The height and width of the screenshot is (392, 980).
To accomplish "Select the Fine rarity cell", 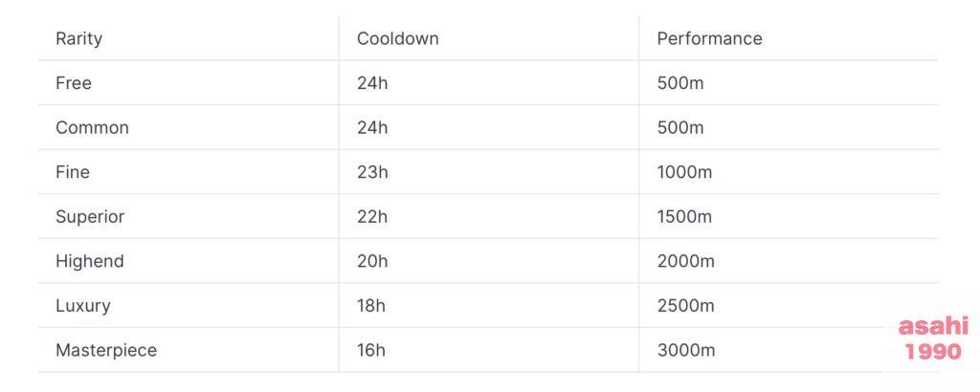I will 73,172.
